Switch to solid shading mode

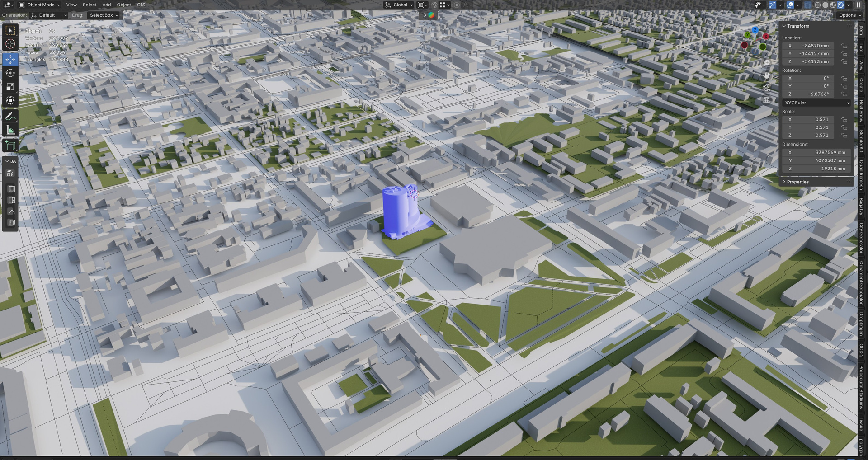tap(826, 5)
